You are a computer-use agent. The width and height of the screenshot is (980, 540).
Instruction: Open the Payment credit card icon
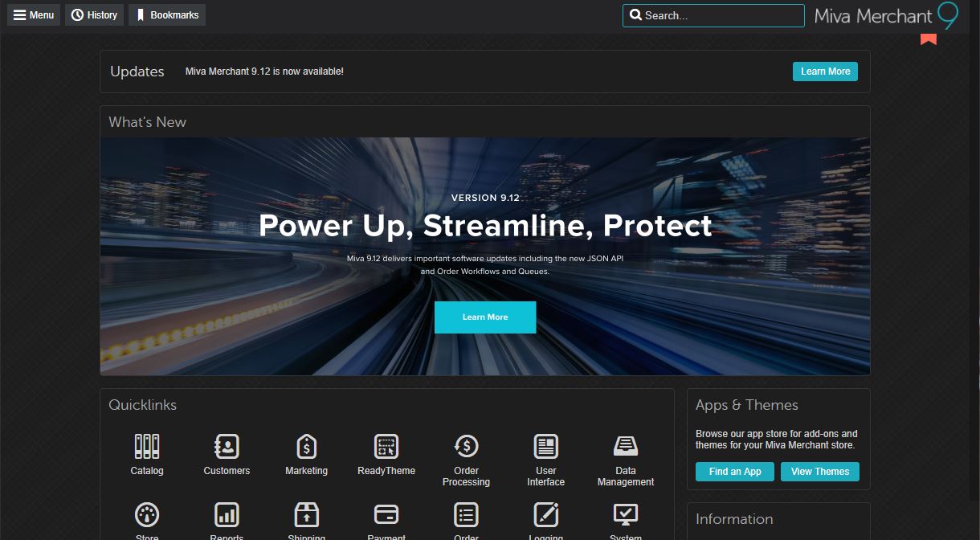[x=386, y=515]
